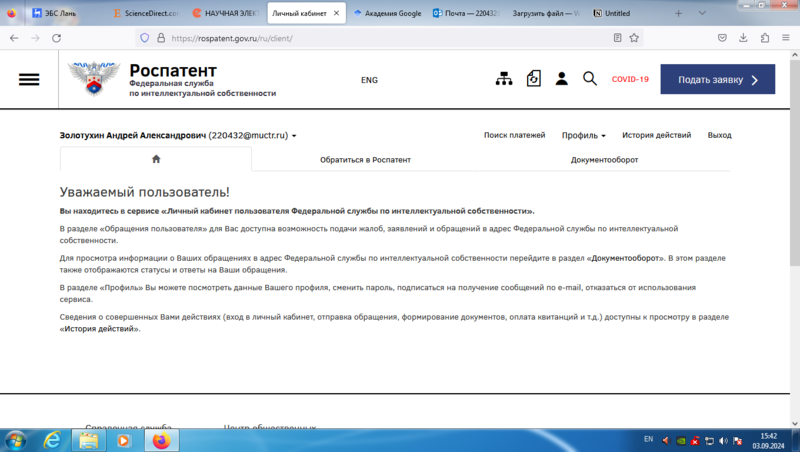Viewport: 800px width, 452px height.
Task: Bookmark this page with star
Action: (634, 38)
